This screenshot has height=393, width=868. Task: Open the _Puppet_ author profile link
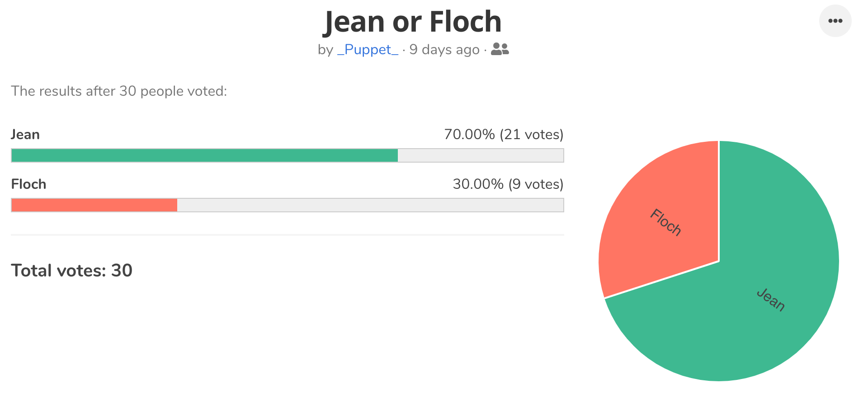coord(368,49)
